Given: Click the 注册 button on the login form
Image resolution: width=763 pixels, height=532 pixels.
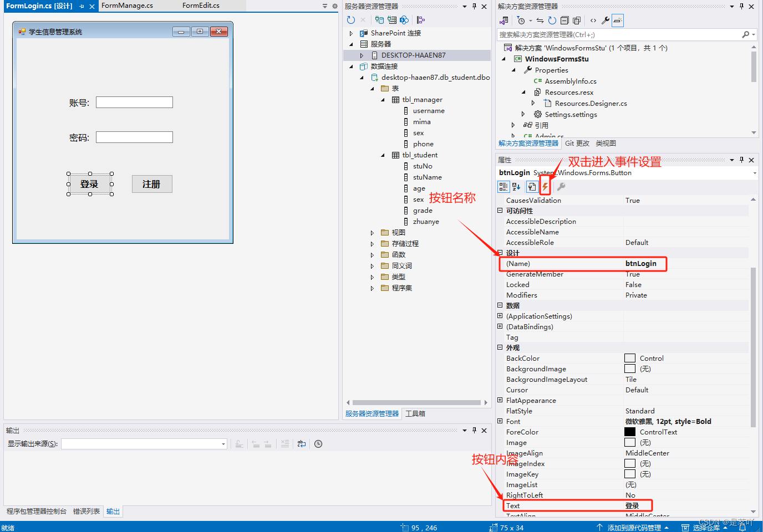Looking at the screenshot, I should tap(151, 183).
